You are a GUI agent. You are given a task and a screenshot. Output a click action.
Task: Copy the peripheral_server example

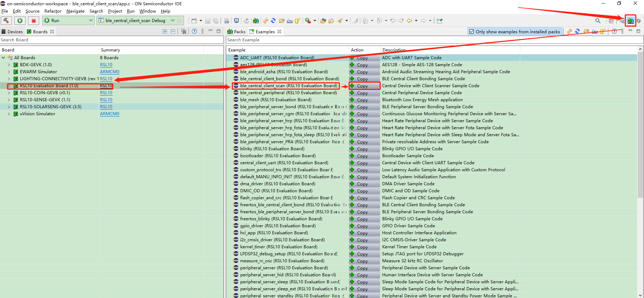point(364,268)
